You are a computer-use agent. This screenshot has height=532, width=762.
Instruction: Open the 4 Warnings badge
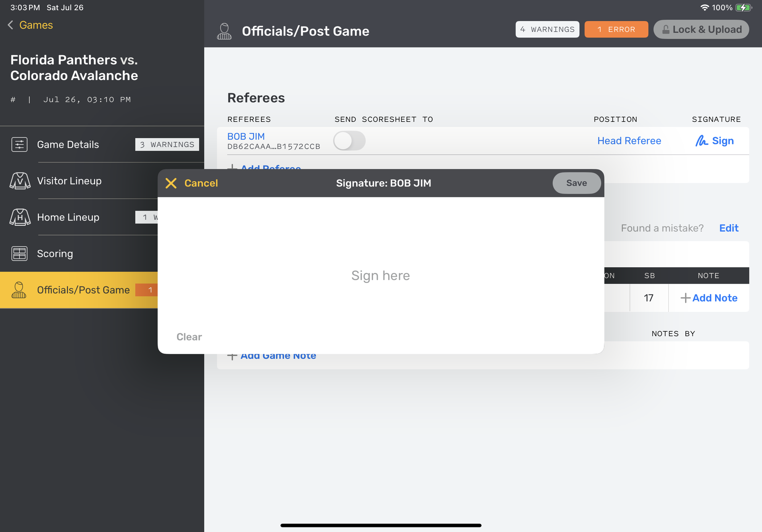coord(547,30)
